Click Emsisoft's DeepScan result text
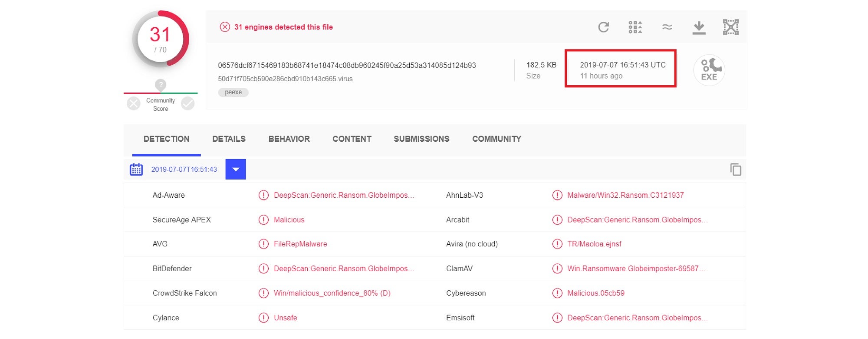The height and width of the screenshot is (339, 868). pos(638,318)
